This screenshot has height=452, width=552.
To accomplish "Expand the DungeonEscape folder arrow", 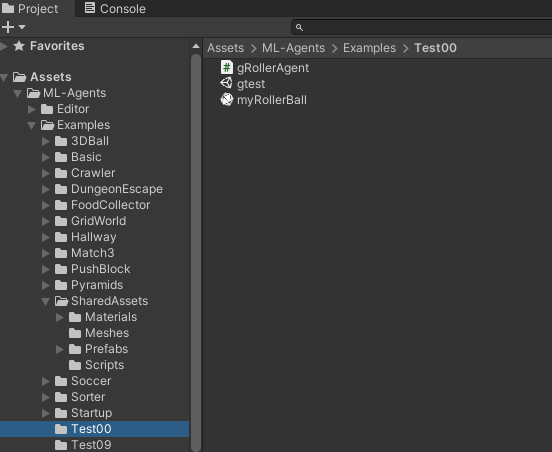I will [46, 189].
